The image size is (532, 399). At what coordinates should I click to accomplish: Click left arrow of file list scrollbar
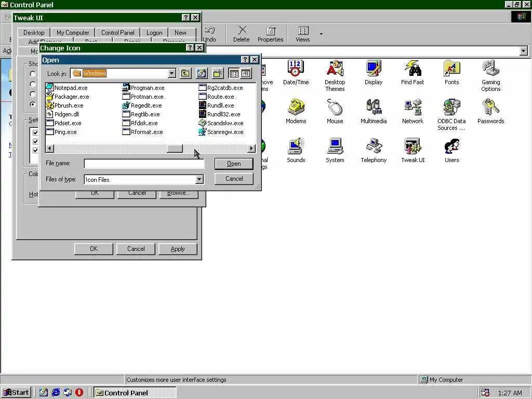click(x=49, y=148)
